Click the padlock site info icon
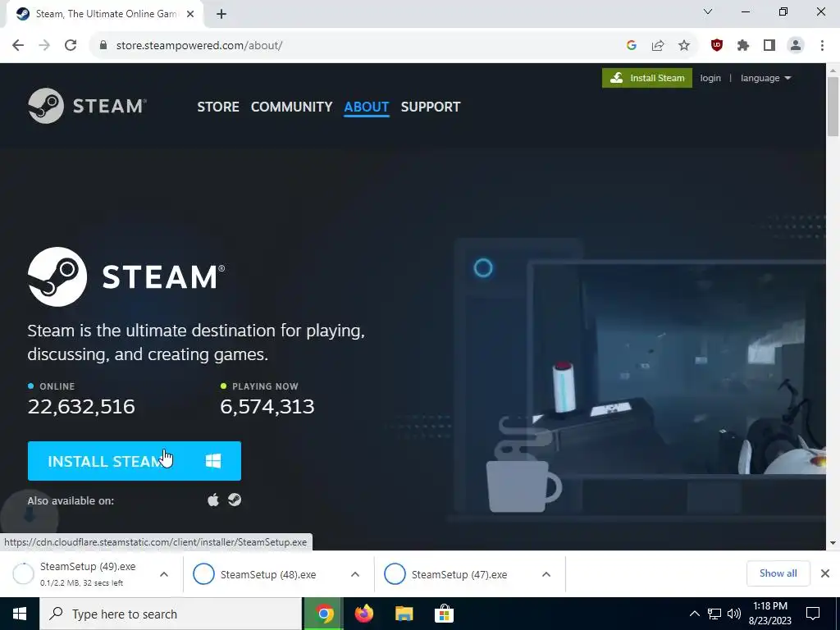This screenshot has height=630, width=840. 103,46
